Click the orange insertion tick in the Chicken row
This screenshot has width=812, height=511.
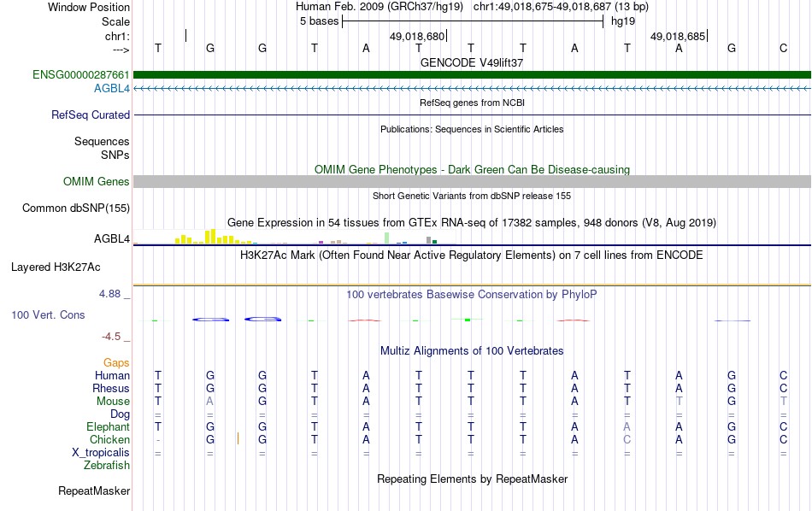(238, 438)
